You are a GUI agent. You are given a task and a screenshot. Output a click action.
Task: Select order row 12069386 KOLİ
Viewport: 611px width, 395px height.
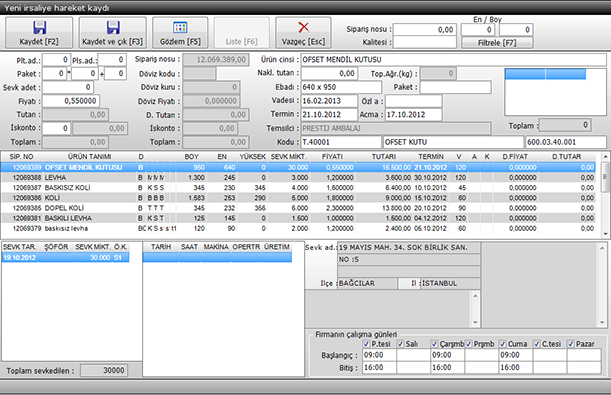298,198
